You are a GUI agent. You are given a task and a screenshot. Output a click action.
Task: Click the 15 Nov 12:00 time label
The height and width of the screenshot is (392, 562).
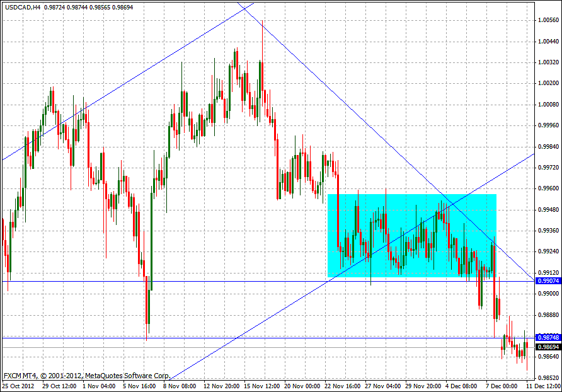click(263, 385)
